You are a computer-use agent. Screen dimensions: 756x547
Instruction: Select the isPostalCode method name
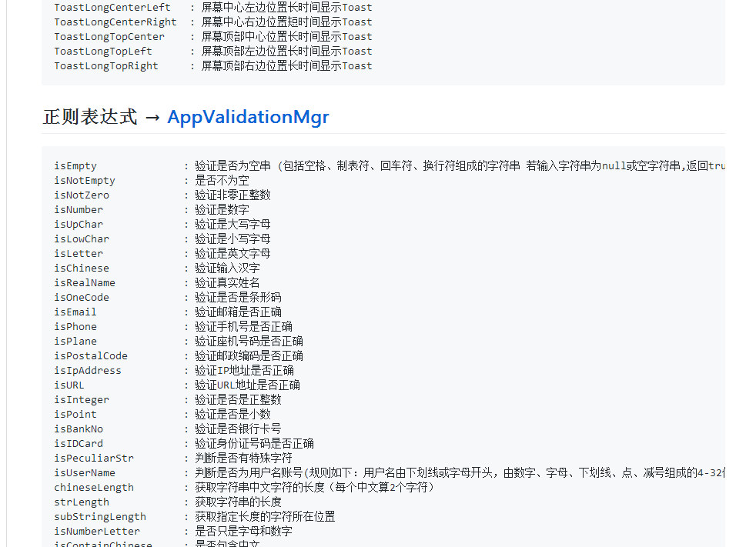tap(91, 356)
